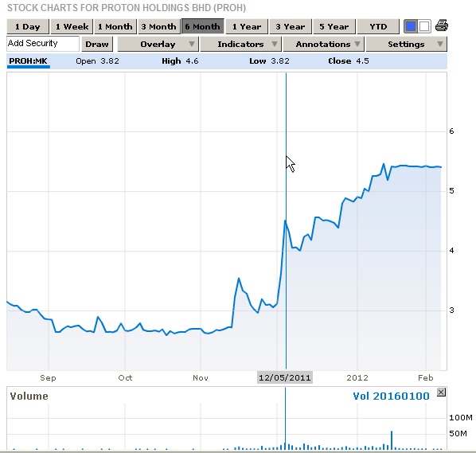
Task: Switch to 1 Week range
Action: [72, 27]
